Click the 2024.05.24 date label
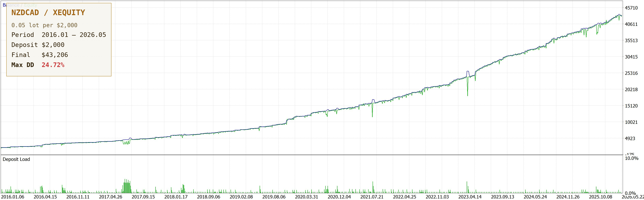 [x=535, y=197]
